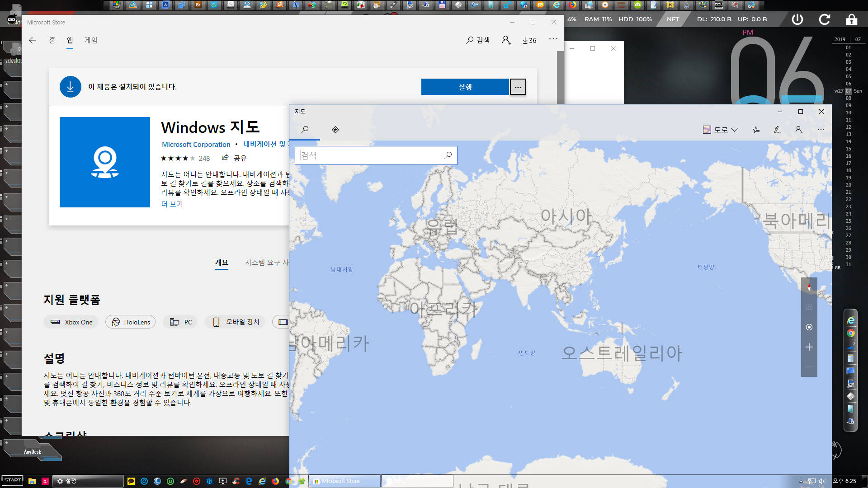Click the PC platform chip
The width and height of the screenshot is (868, 488).
(x=180, y=322)
